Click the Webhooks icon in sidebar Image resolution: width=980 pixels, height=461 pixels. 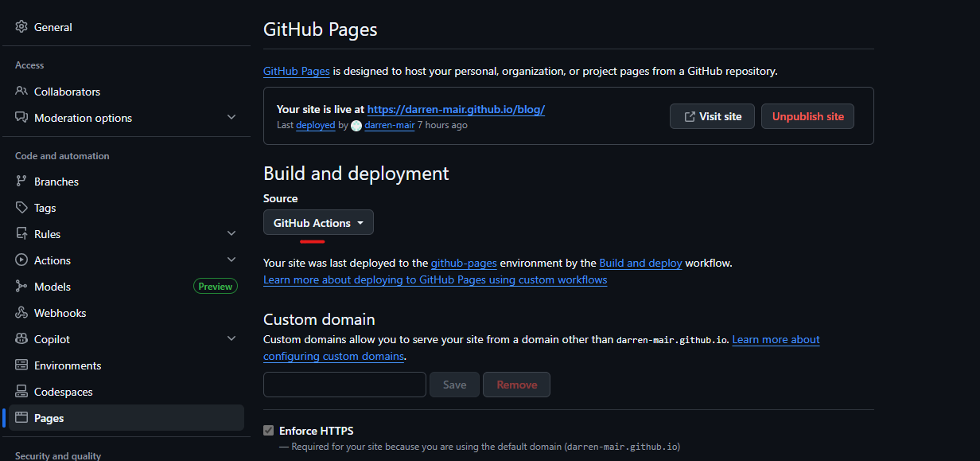point(21,313)
